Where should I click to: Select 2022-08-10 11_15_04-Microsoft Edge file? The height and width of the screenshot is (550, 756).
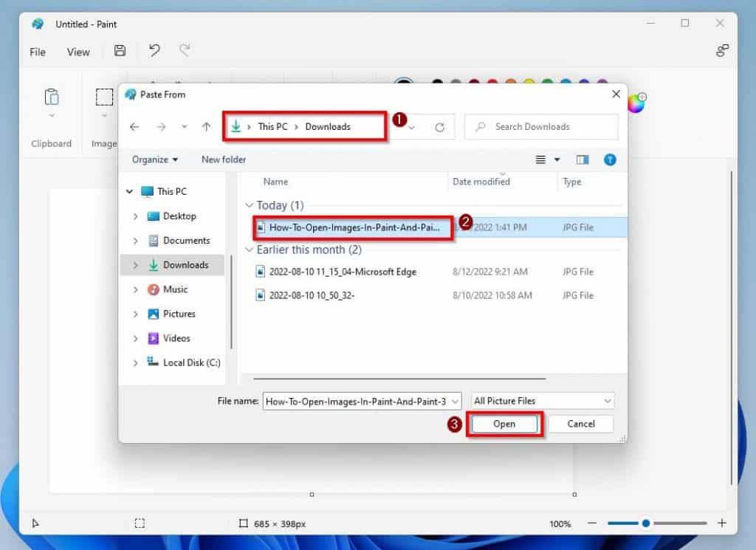(x=343, y=272)
